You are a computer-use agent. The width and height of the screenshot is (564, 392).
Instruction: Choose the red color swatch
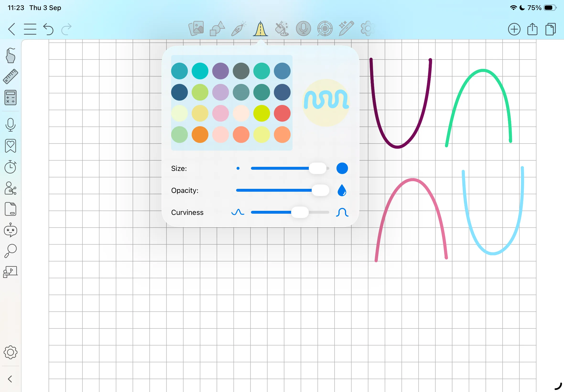click(282, 114)
